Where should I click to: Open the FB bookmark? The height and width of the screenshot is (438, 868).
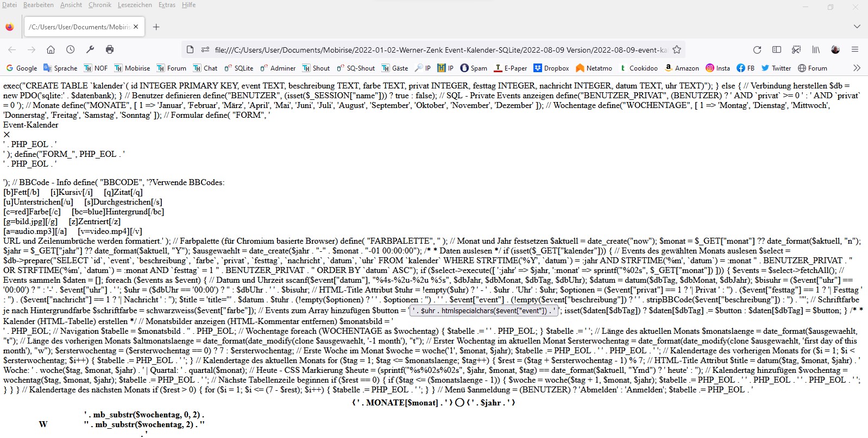746,68
